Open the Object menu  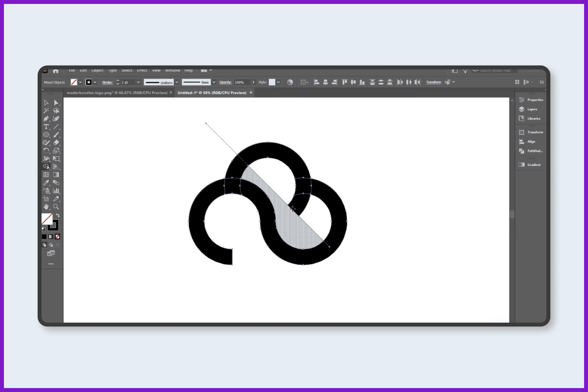98,71
